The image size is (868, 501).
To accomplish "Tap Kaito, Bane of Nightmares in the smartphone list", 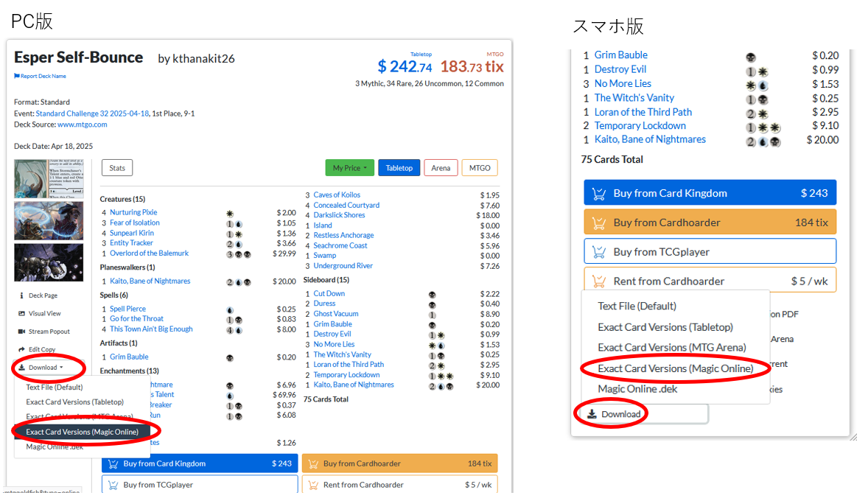I will pos(651,139).
